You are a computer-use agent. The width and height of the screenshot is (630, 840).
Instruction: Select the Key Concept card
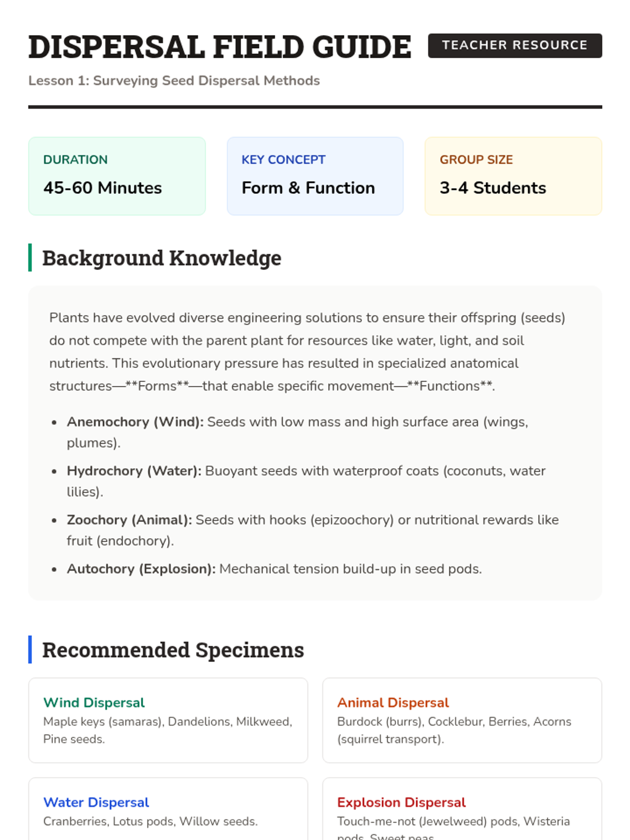coord(314,176)
